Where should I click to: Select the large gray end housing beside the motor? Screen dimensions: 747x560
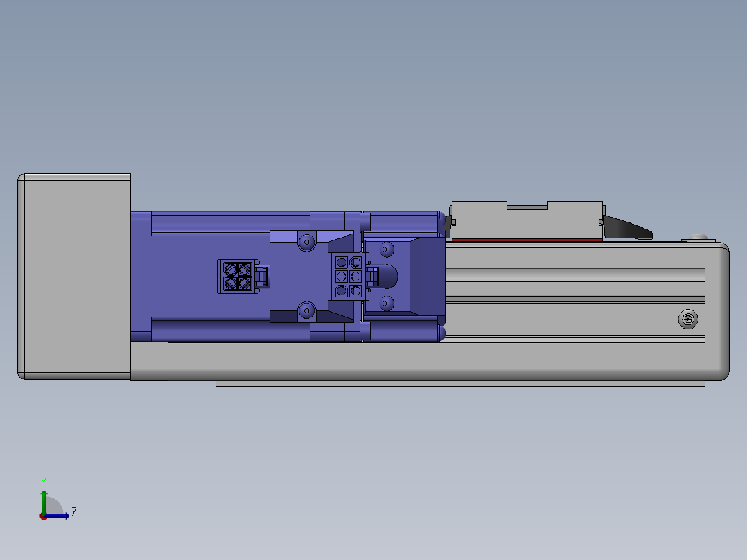[74, 277]
